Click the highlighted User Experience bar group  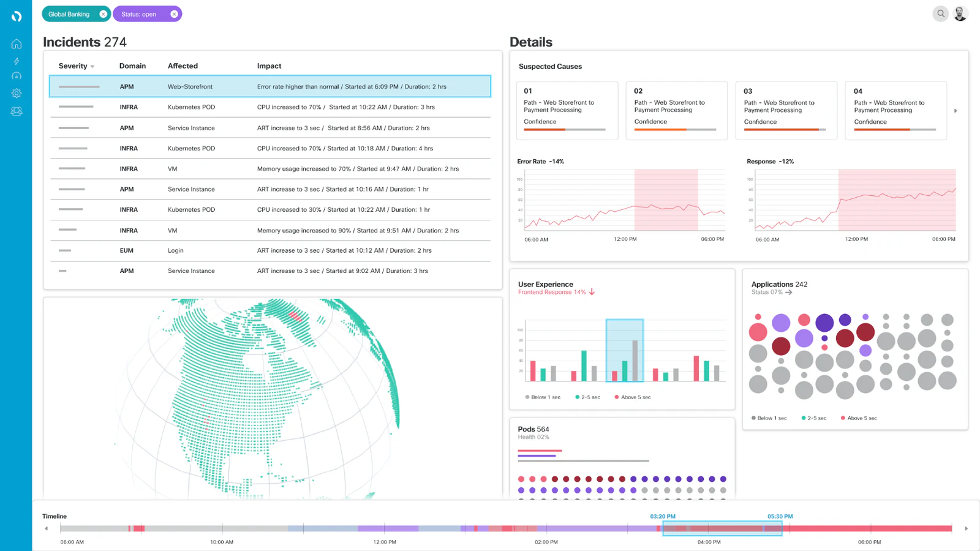(625, 350)
